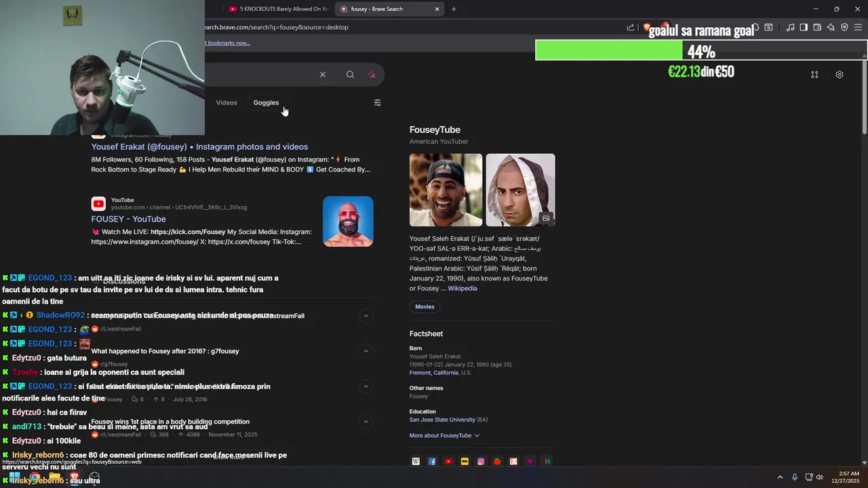
Task: Open Facebook profile icon in infobox
Action: pyautogui.click(x=432, y=462)
